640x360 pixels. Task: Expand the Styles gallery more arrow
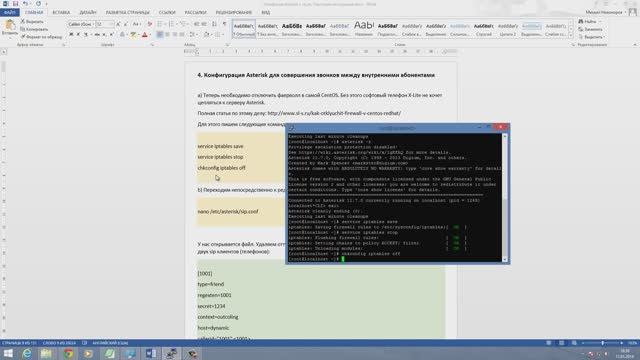tap(571, 35)
